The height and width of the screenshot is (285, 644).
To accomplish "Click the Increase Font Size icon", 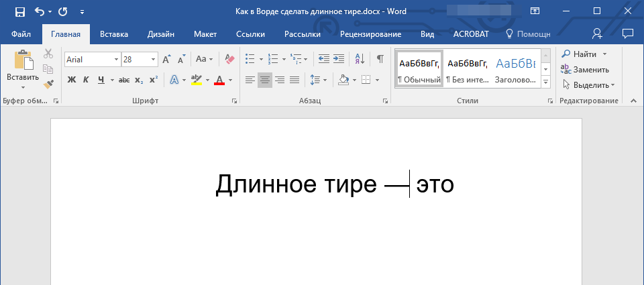I will coord(166,59).
